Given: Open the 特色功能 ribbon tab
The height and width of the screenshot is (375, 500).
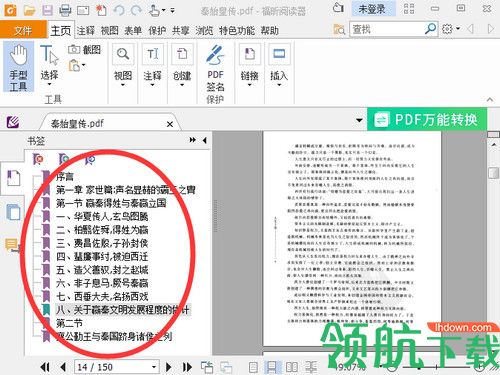Looking at the screenshot, I should (x=237, y=31).
